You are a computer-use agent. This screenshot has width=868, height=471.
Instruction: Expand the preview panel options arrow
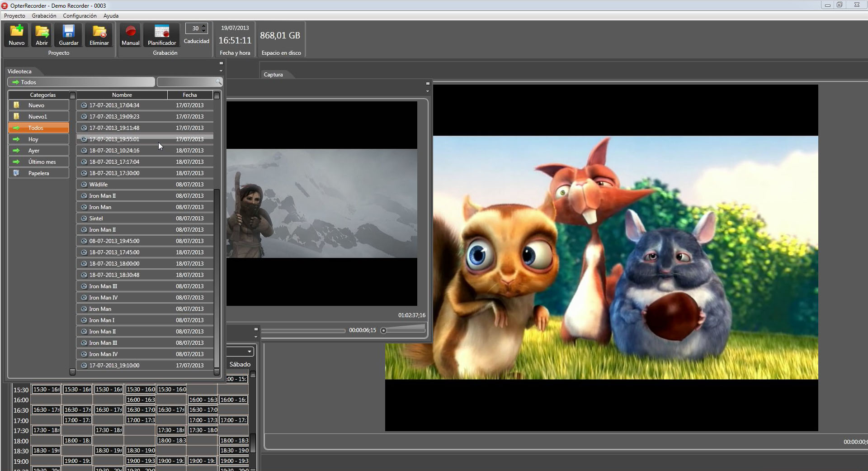point(428,91)
